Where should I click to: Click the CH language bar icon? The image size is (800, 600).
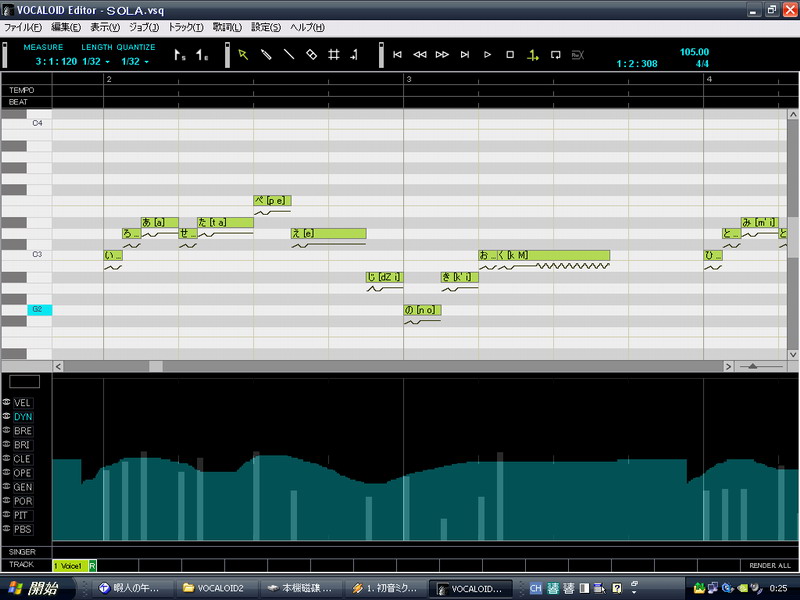pos(535,588)
